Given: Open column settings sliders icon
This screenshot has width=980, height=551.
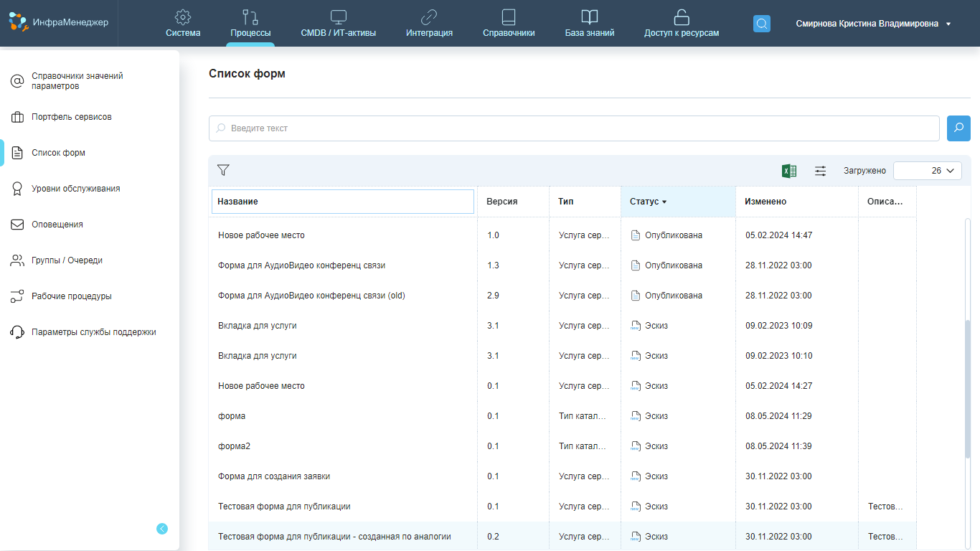Looking at the screenshot, I should click(x=820, y=171).
